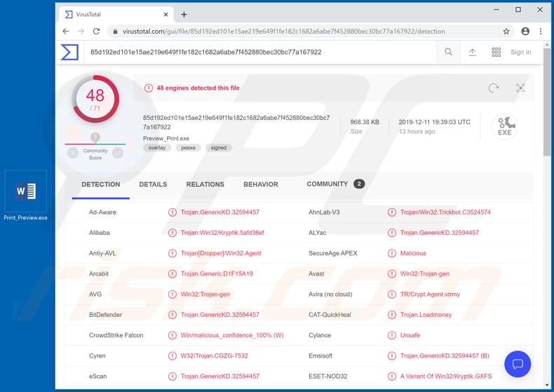The height and width of the screenshot is (392, 554).
Task: Click Trojan.Loadmoney result
Action: pyautogui.click(x=426, y=315)
